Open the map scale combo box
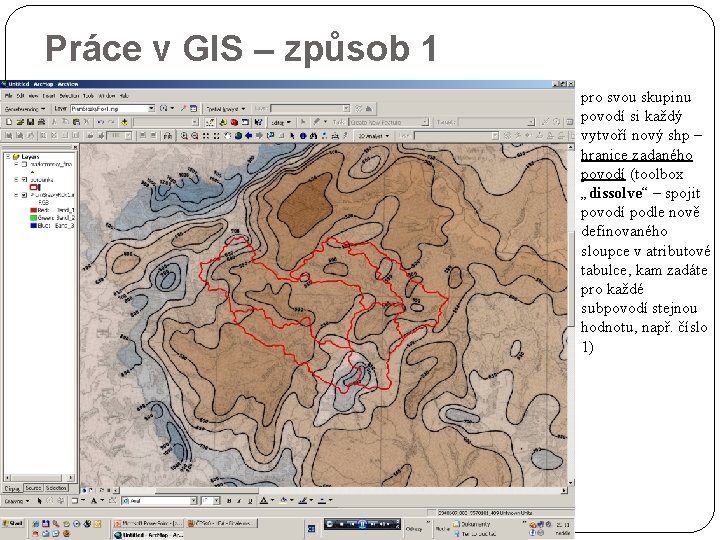Image resolution: width=720 pixels, height=540 pixels. click(166, 122)
